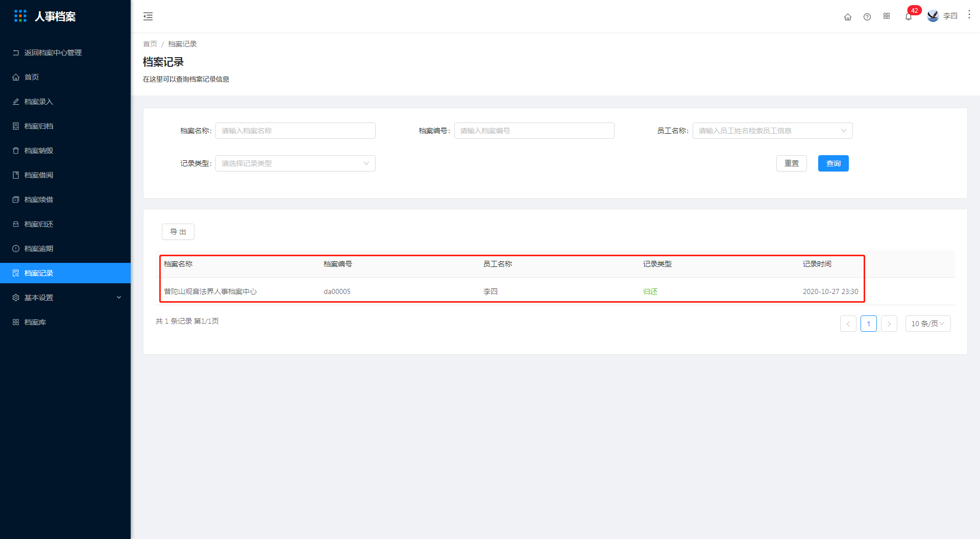Click the 李四 employee cell in table

491,291
